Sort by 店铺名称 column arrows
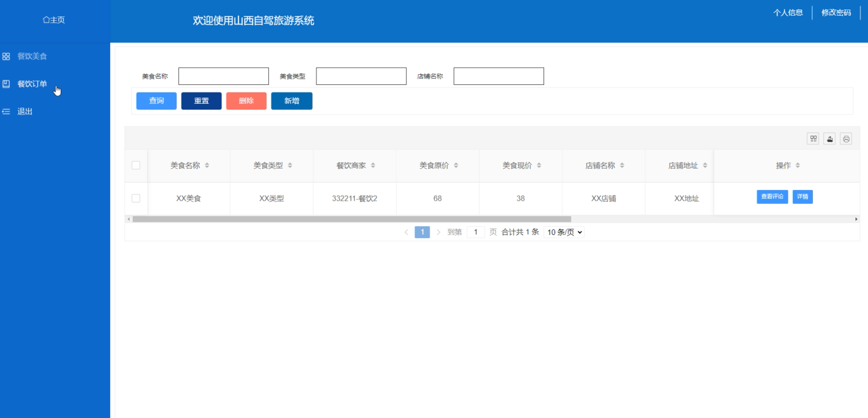This screenshot has height=418, width=868. tap(622, 166)
